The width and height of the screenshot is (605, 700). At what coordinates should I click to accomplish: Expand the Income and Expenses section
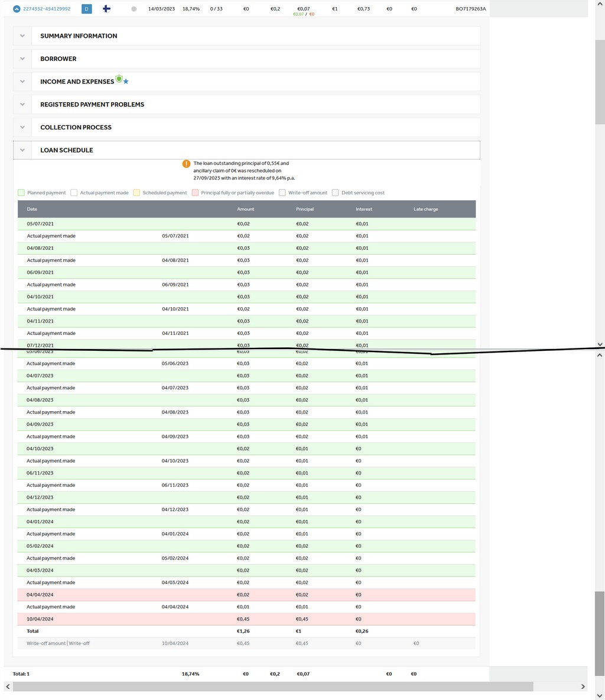click(x=246, y=82)
